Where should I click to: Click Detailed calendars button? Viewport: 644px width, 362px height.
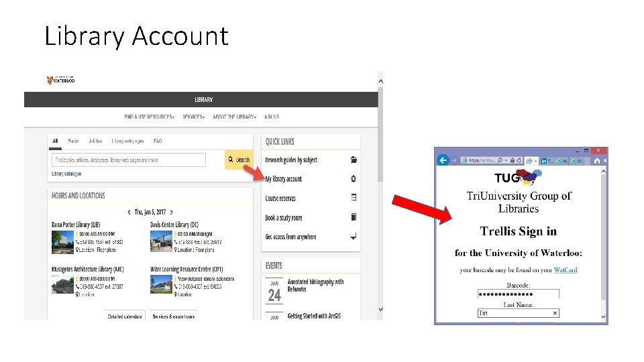pos(125,316)
